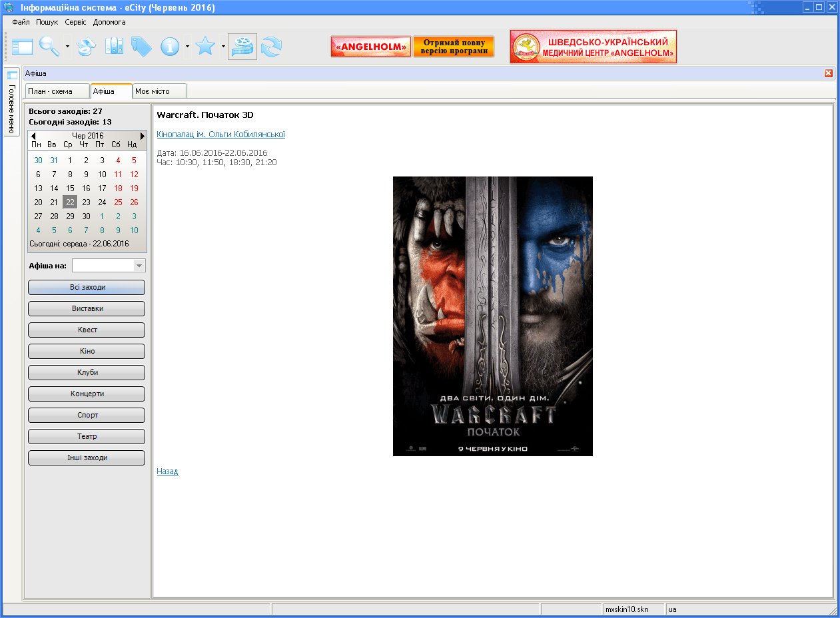Select June 22 in the calendar
Image resolution: width=840 pixels, height=618 pixels.
coord(70,202)
